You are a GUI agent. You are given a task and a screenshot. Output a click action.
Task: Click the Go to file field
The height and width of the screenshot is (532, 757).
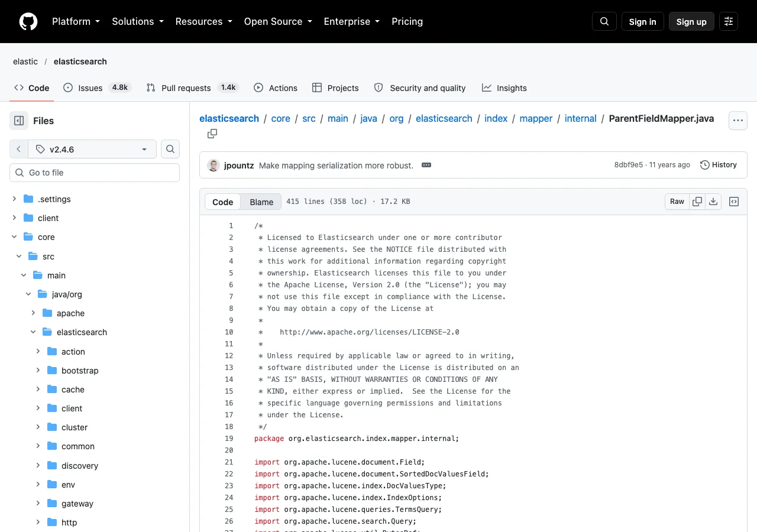coord(95,173)
